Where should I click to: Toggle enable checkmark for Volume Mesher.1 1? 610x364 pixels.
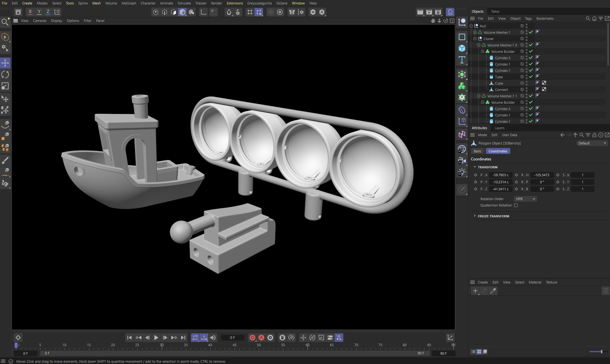click(x=531, y=96)
